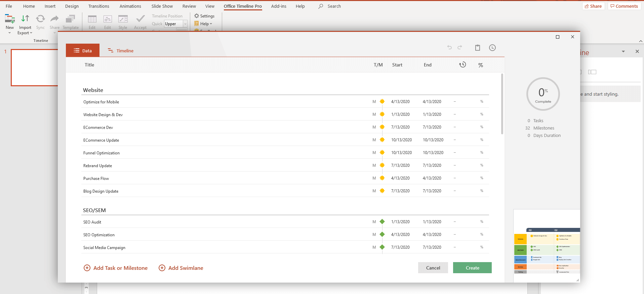Click the duration history column header icon

[462, 65]
